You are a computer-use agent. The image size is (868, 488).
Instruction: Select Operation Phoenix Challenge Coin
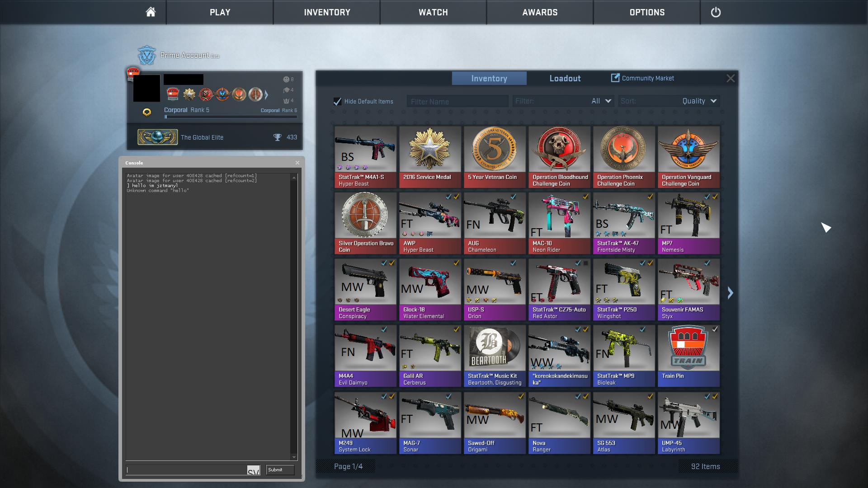point(624,157)
